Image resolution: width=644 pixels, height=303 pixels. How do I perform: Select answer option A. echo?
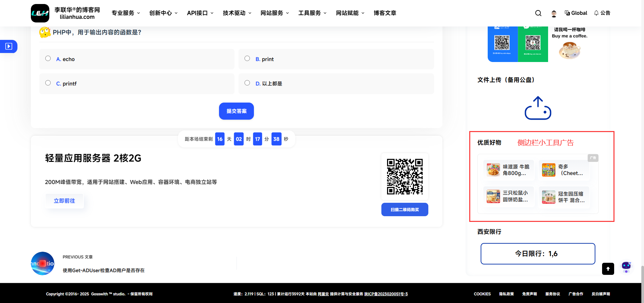48,59
